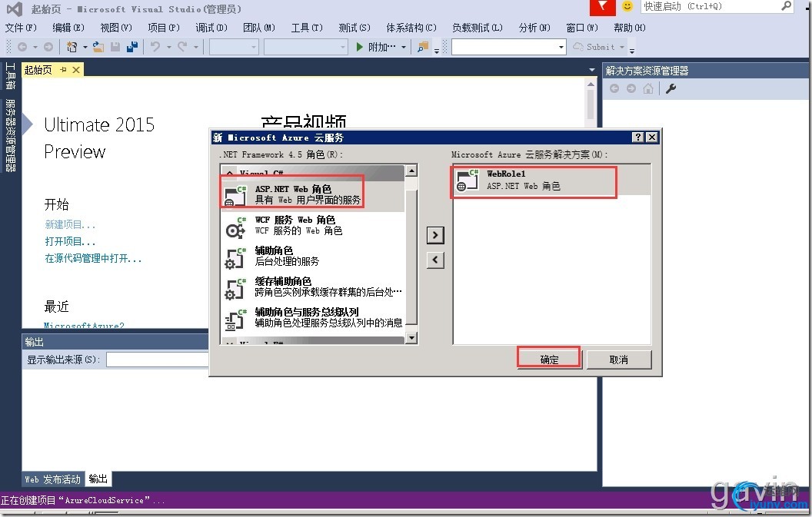
Task: Open the 帮助 (Help) menu
Action: point(629,28)
